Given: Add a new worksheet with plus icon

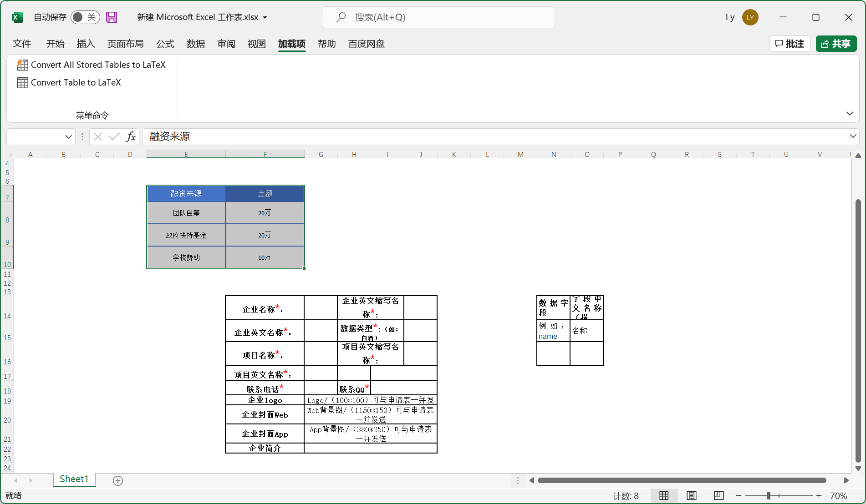Looking at the screenshot, I should click(x=117, y=480).
